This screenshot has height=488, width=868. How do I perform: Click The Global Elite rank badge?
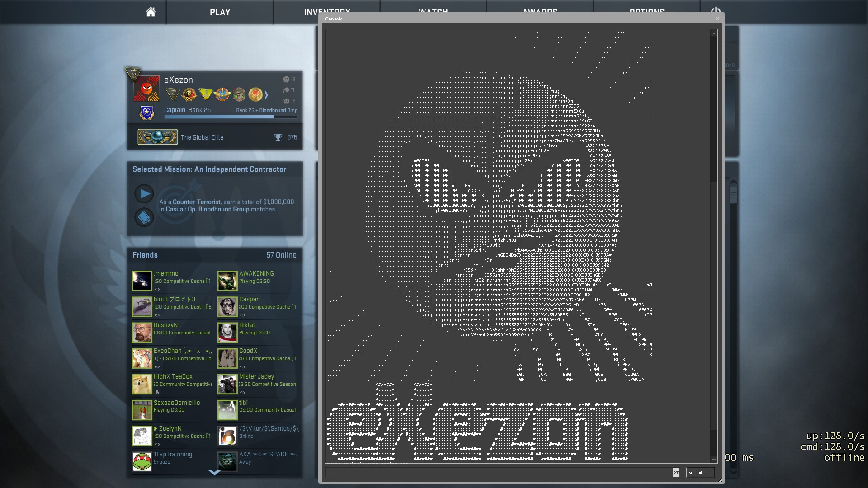point(157,137)
